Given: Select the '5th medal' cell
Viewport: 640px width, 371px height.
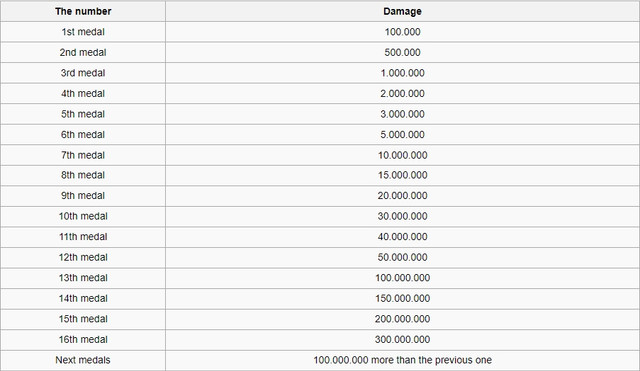Looking at the screenshot, I should (x=83, y=114).
